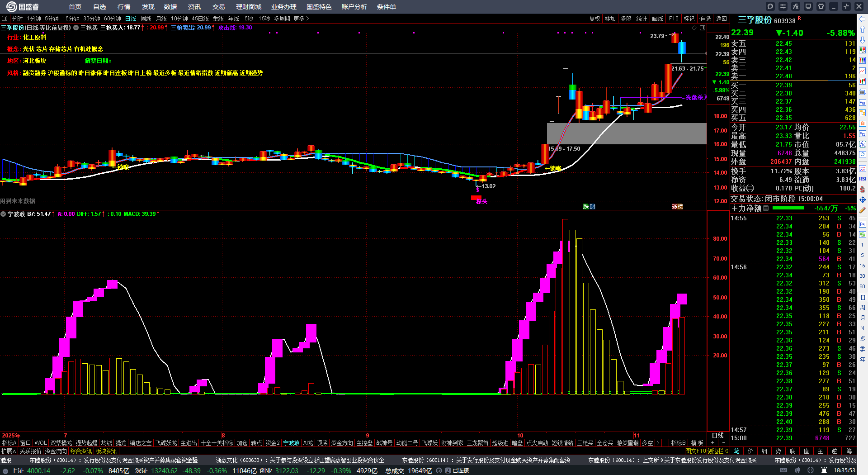Image resolution: width=868 pixels, height=475 pixels.
Task: Open the 板块资讯 link
Action: click(x=106, y=451)
